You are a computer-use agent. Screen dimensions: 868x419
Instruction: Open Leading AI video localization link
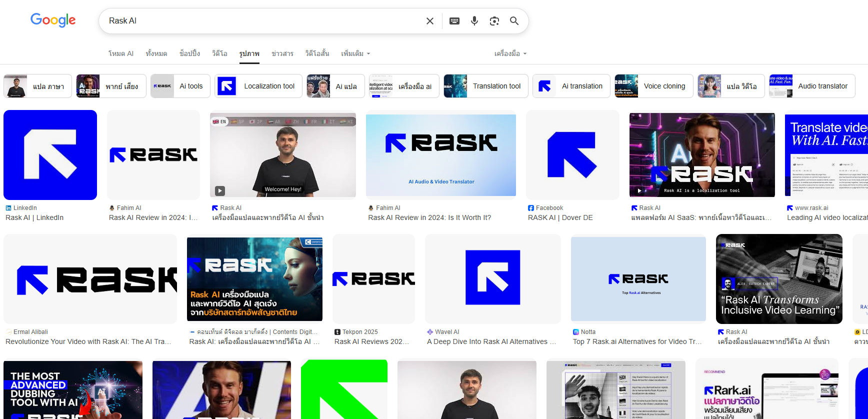[x=827, y=217]
